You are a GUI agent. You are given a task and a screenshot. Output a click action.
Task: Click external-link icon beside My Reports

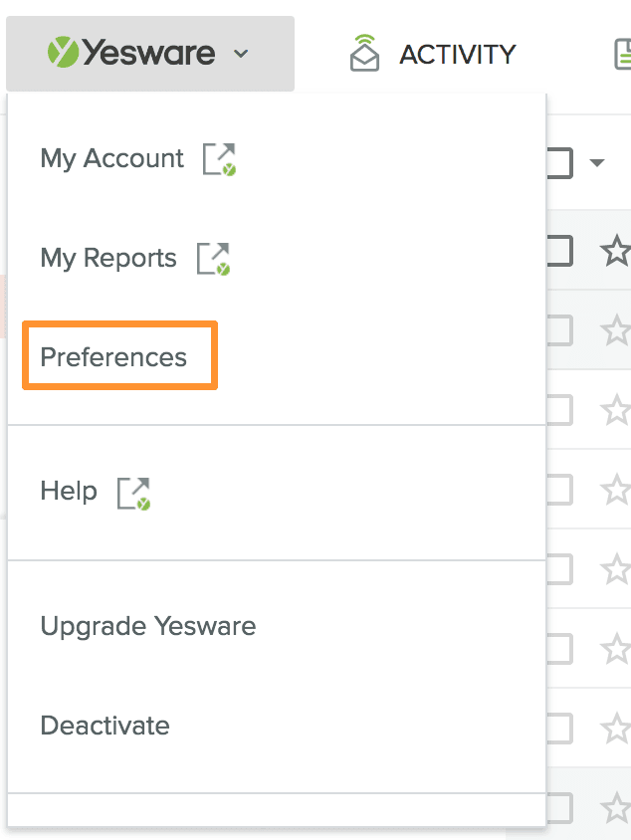click(x=213, y=259)
